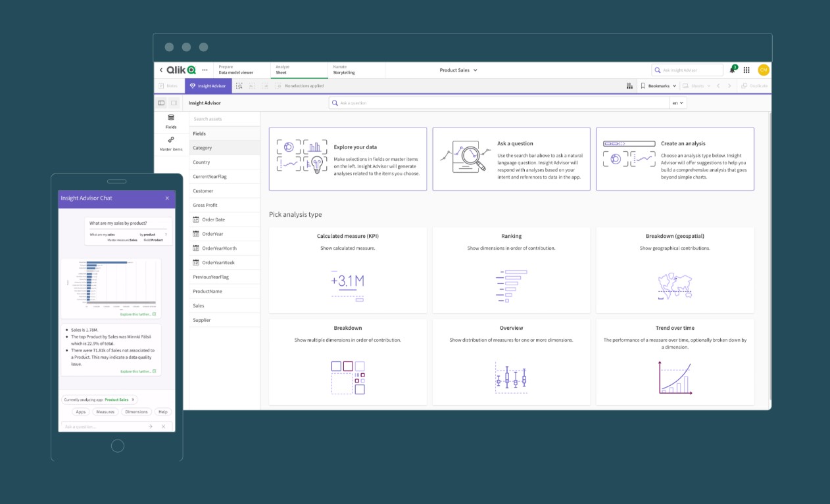Open the 'en' language dropdown
The image size is (830, 504).
click(677, 103)
